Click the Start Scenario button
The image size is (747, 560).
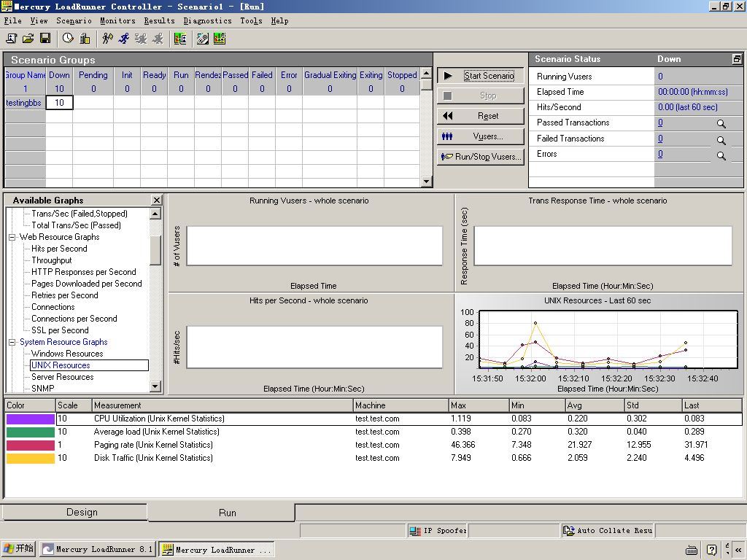point(481,76)
